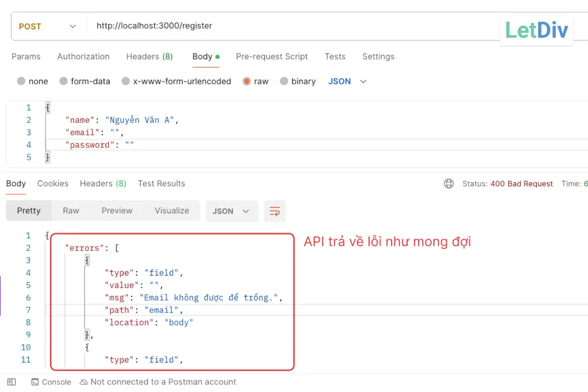Switch to the Authorization tab

[83, 57]
